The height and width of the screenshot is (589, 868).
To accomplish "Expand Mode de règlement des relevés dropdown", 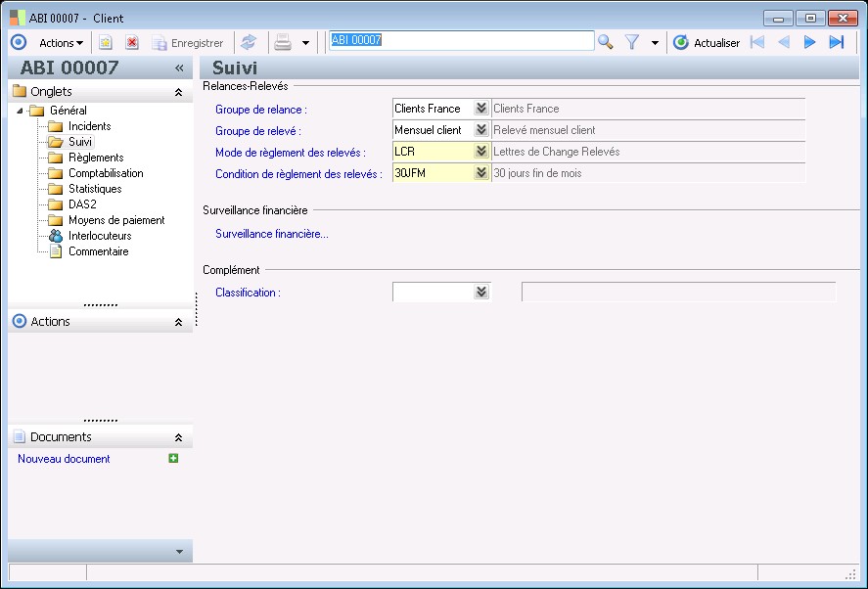I will point(480,152).
